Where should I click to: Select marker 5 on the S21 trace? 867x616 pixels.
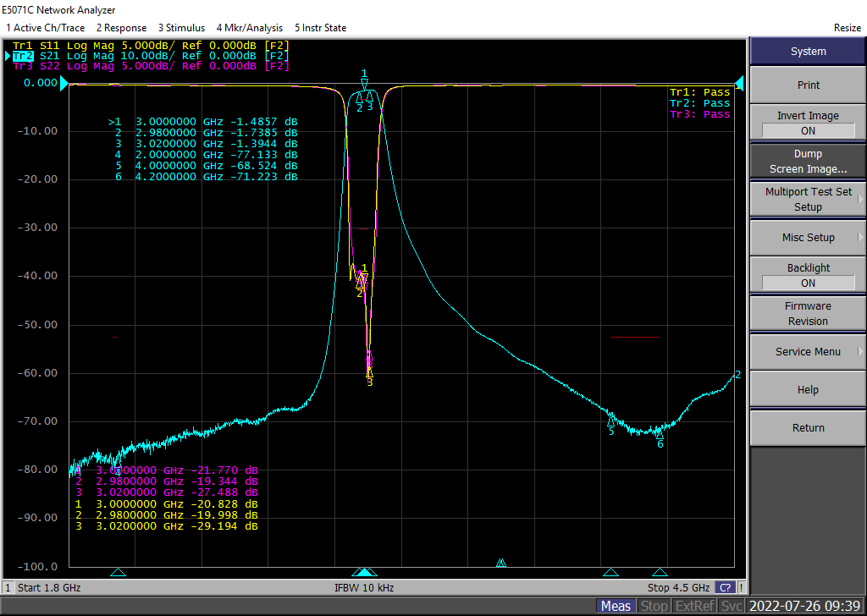point(610,420)
